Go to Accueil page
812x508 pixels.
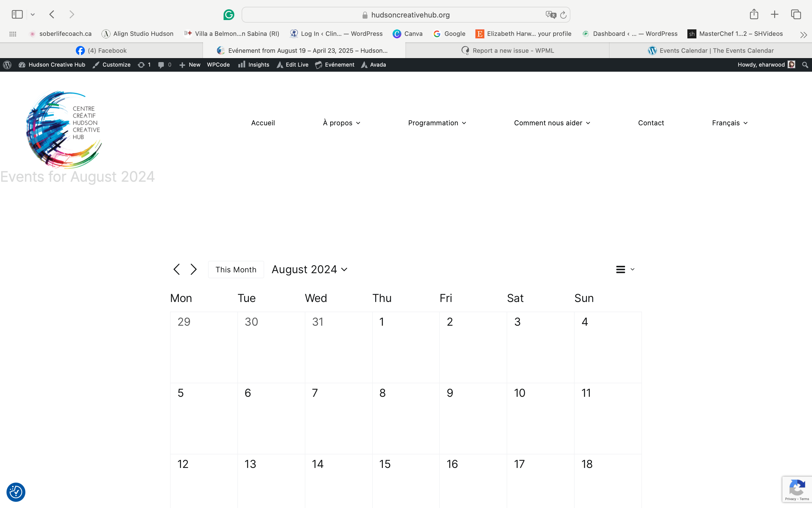point(263,123)
